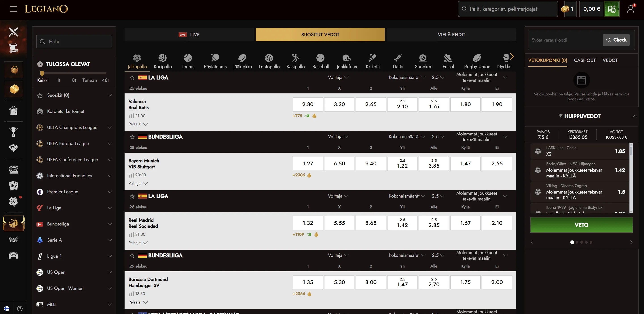Bet on Valencia win at 2.80
The width and height of the screenshot is (644, 314).
(307, 104)
